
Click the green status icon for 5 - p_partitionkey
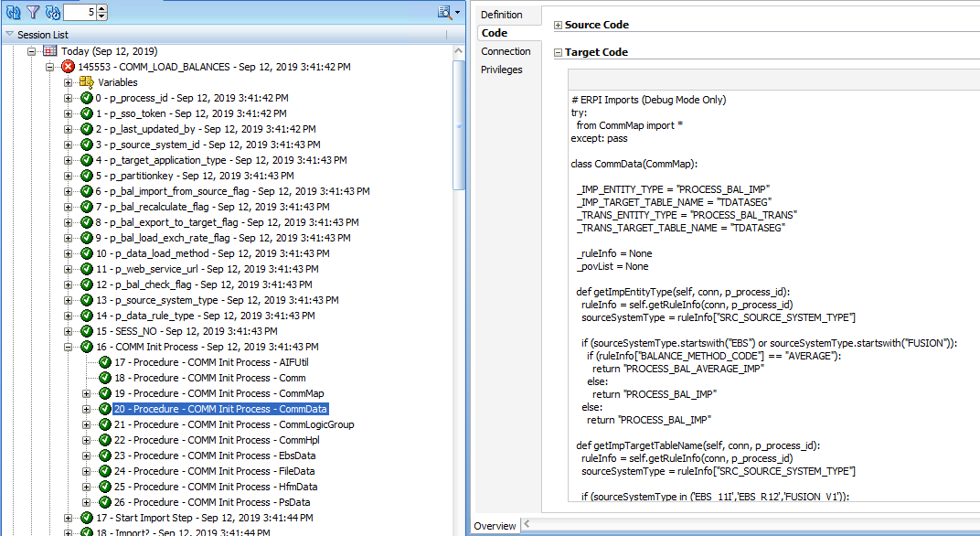[x=87, y=176]
